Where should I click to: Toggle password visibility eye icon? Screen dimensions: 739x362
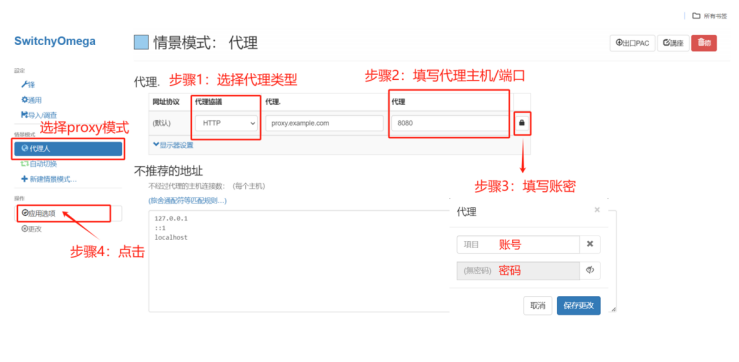pos(590,271)
